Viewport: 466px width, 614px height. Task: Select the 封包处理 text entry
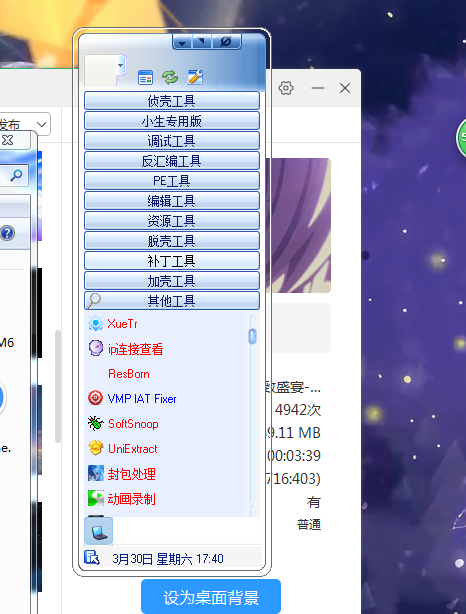(132, 474)
